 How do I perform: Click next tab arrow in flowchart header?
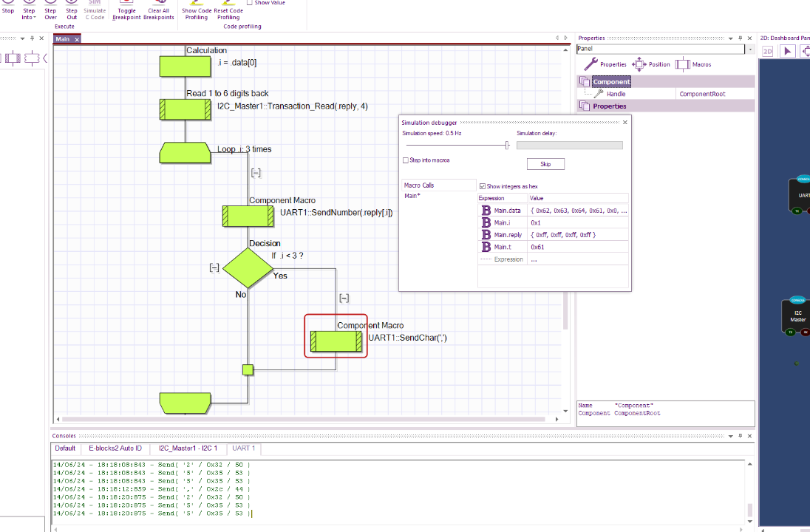(x=565, y=38)
